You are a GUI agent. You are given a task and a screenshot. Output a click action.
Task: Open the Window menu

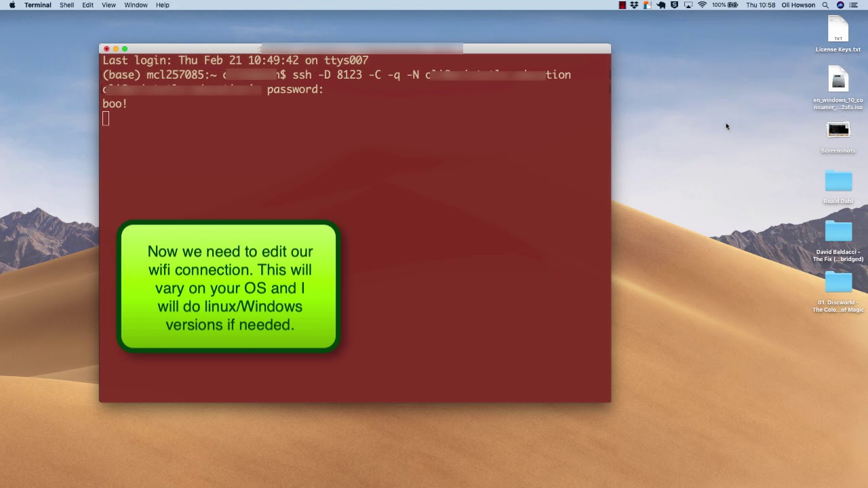(136, 5)
